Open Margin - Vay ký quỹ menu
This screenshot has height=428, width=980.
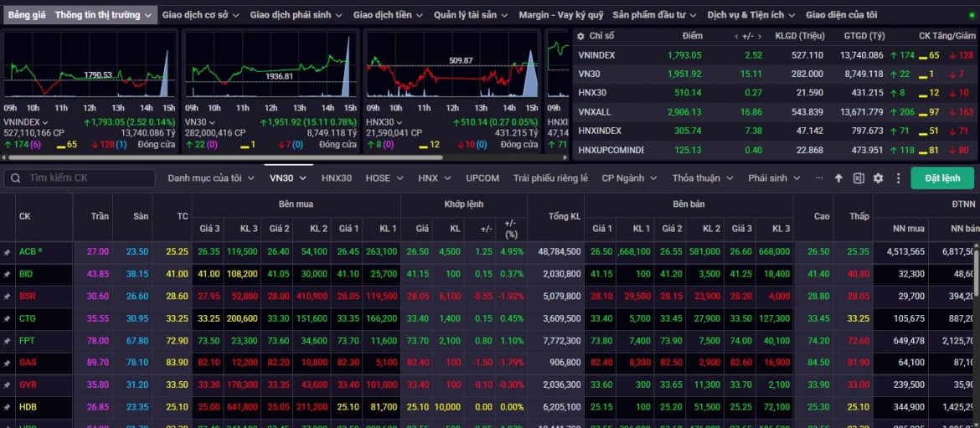[x=560, y=14]
